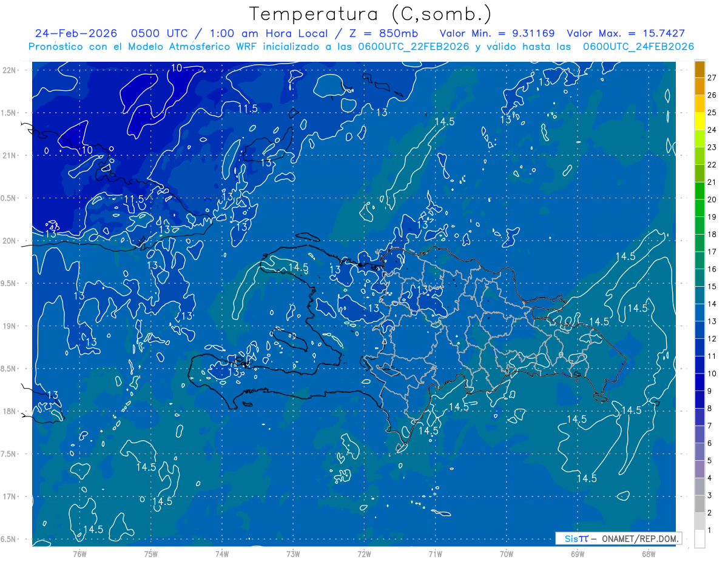Click the color scale value 24
Screen dimensions: 728x562
coord(712,130)
